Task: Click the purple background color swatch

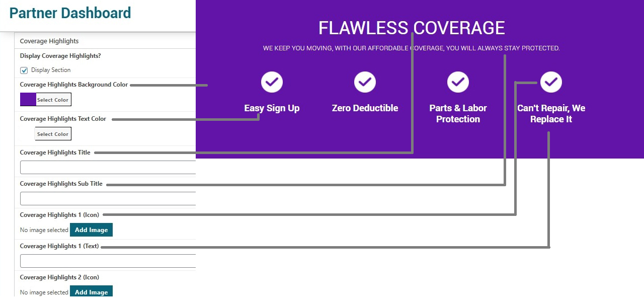Action: (28, 100)
